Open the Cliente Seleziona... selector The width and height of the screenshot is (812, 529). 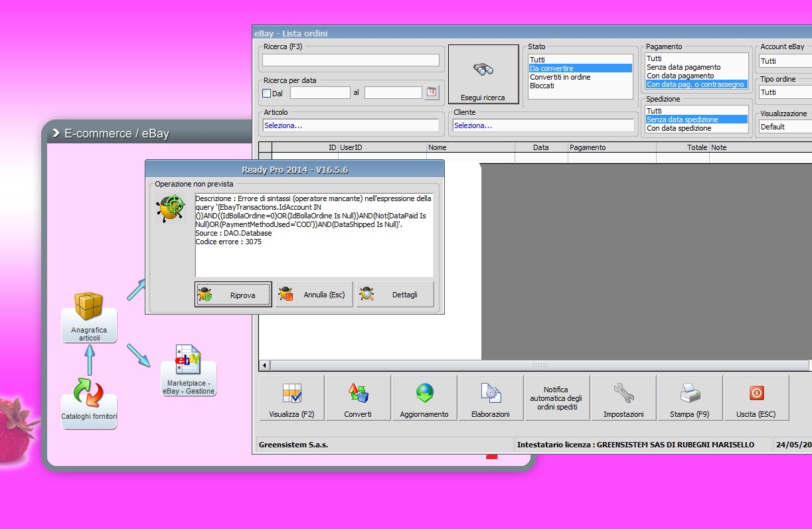click(x=543, y=125)
